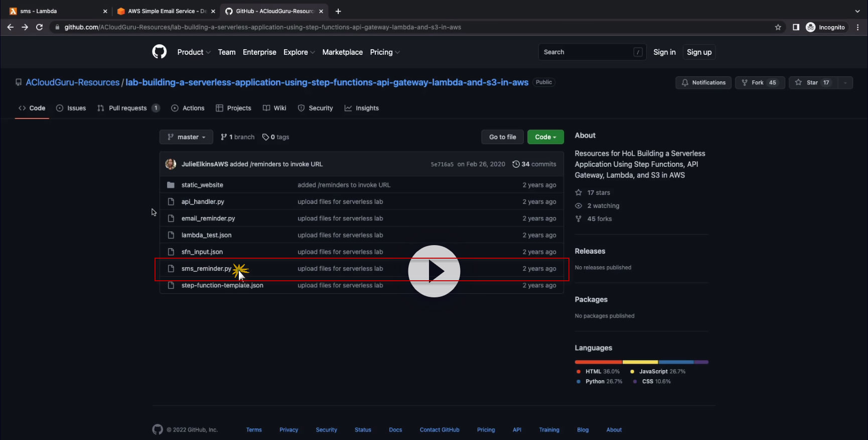Click the footer GitHub mark icon
Screen dimensions: 868x440
pos(158,429)
